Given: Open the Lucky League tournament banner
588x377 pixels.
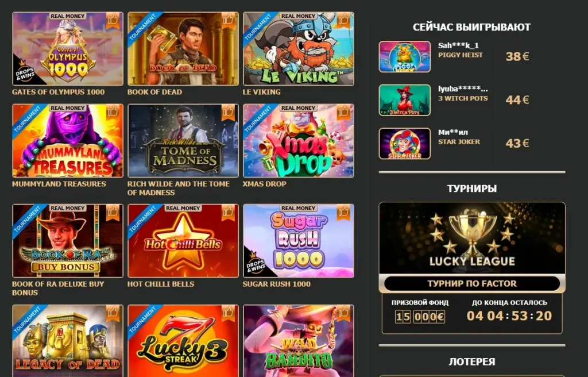Looking at the screenshot, I should pyautogui.click(x=472, y=238).
